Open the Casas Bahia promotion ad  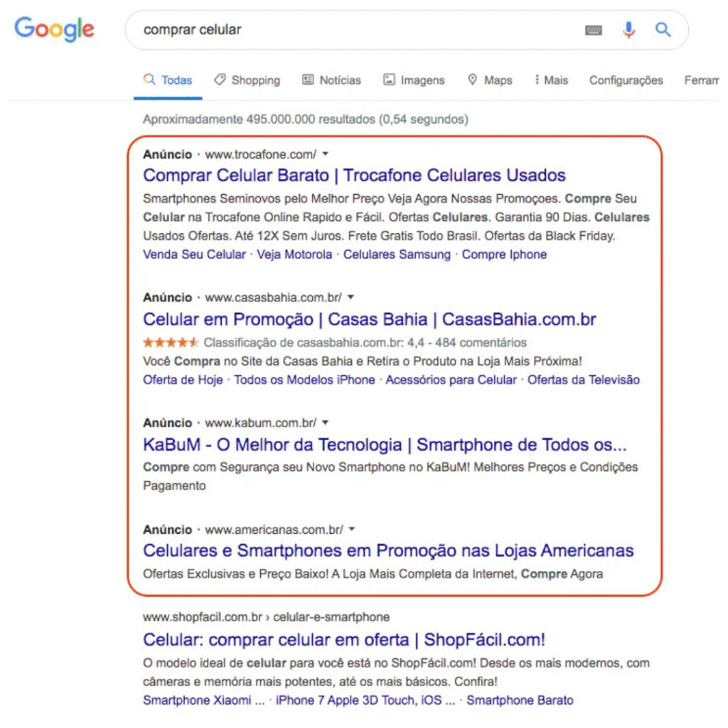point(368,319)
